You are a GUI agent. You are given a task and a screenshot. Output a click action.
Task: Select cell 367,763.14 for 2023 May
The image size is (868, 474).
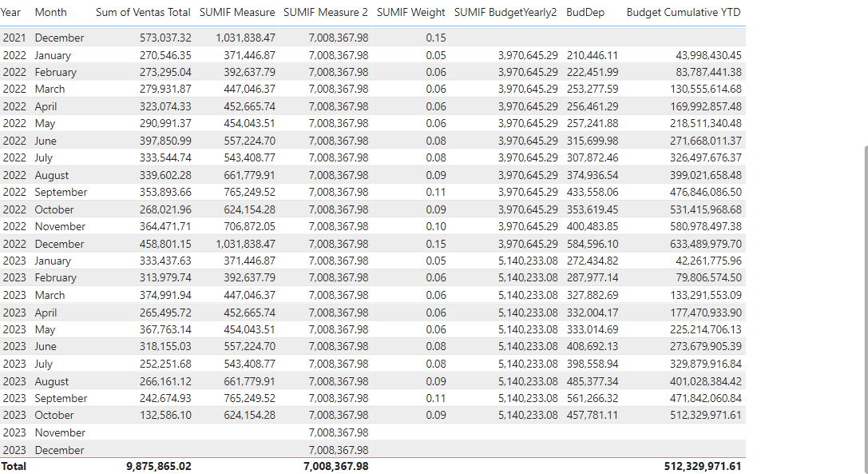pyautogui.click(x=165, y=329)
